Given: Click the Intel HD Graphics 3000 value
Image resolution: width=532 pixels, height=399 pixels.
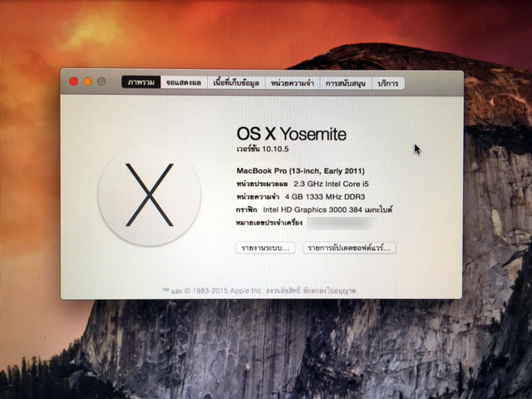Looking at the screenshot, I should pyautogui.click(x=328, y=209).
